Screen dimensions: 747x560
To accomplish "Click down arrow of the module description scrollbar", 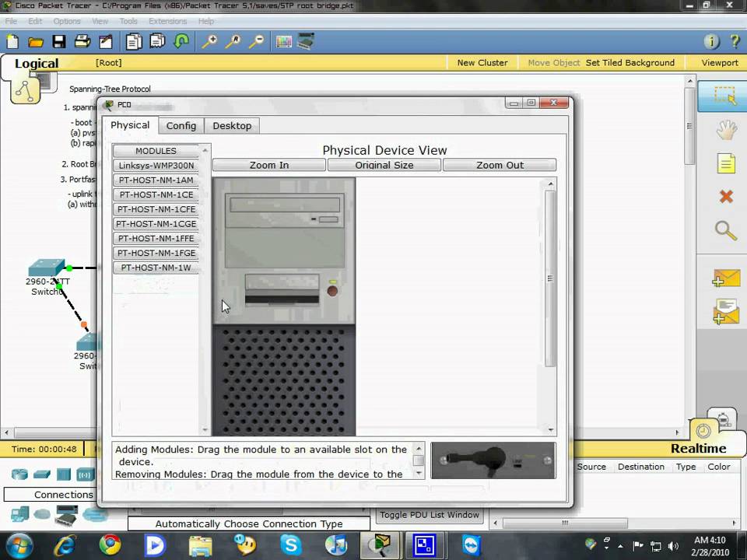I will (419, 474).
